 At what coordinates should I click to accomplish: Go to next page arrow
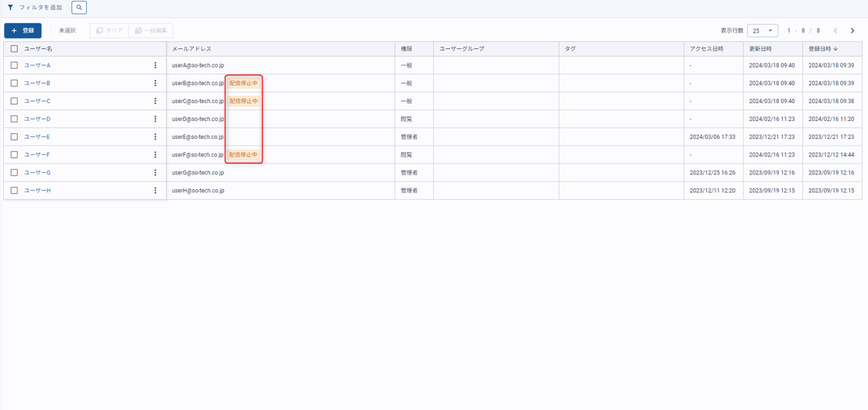(852, 30)
